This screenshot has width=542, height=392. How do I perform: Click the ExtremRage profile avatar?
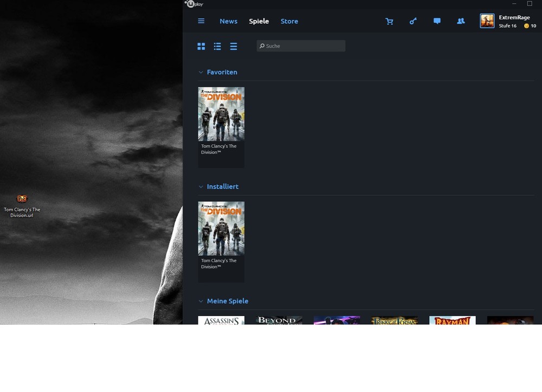(x=487, y=21)
